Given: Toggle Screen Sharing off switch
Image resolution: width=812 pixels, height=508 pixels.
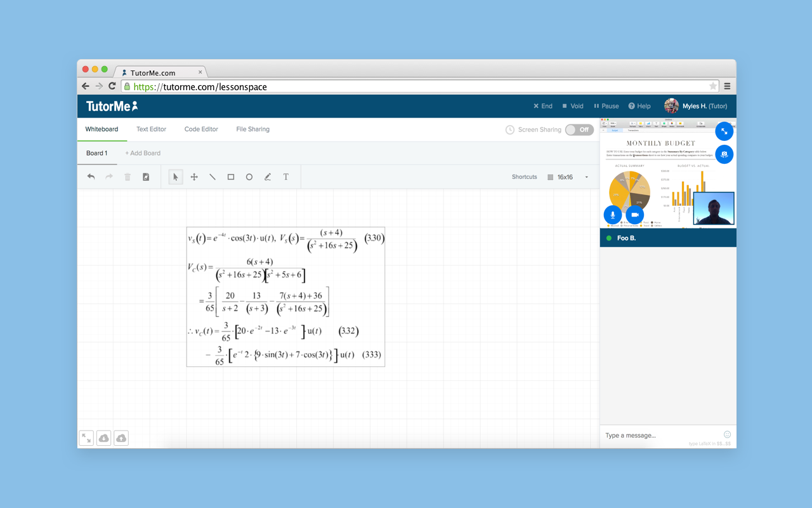Looking at the screenshot, I should (579, 129).
